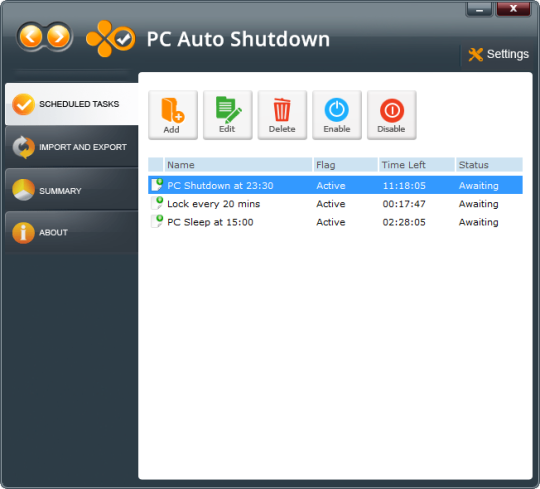Click Active flag of Lock every 20 mins
The image size is (540, 489).
point(331,204)
